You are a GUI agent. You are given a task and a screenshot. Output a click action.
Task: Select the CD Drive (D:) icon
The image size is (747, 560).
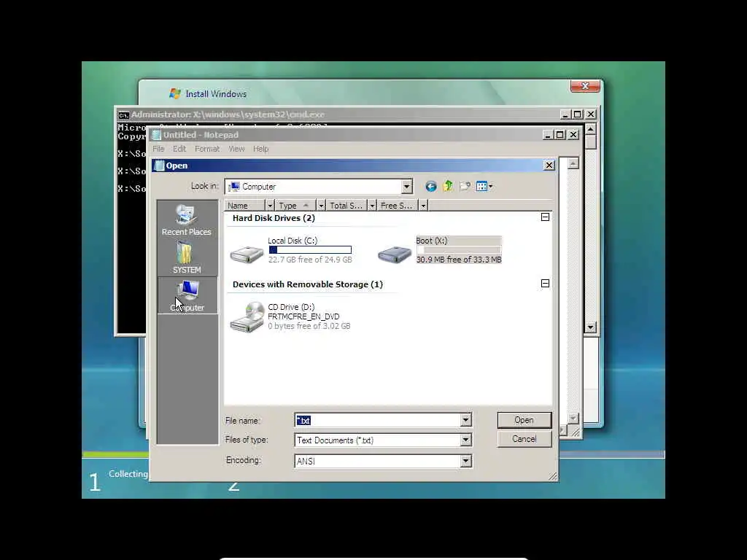247,316
